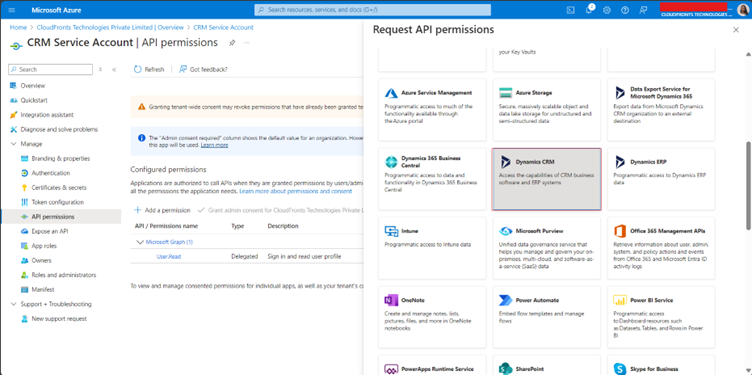752x375 pixels.
Task: Click Add a permission
Action: [162, 211]
